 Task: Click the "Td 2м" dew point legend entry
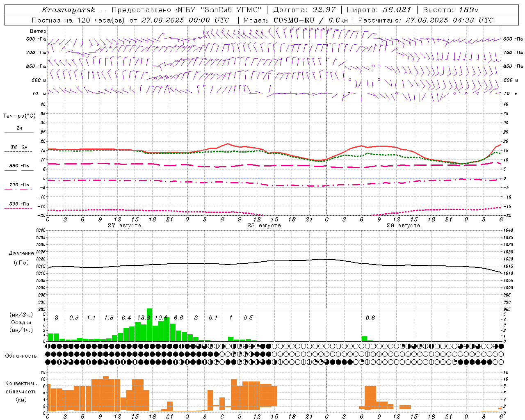[19, 147]
